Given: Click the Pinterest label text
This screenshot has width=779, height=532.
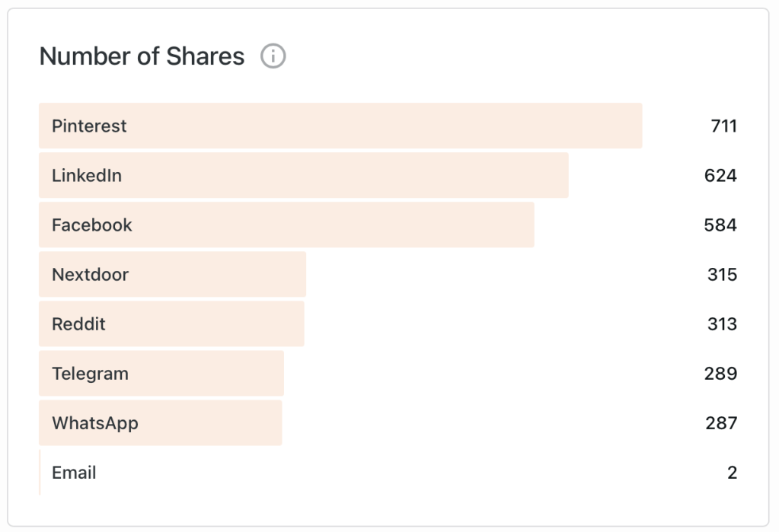Looking at the screenshot, I should tap(89, 126).
